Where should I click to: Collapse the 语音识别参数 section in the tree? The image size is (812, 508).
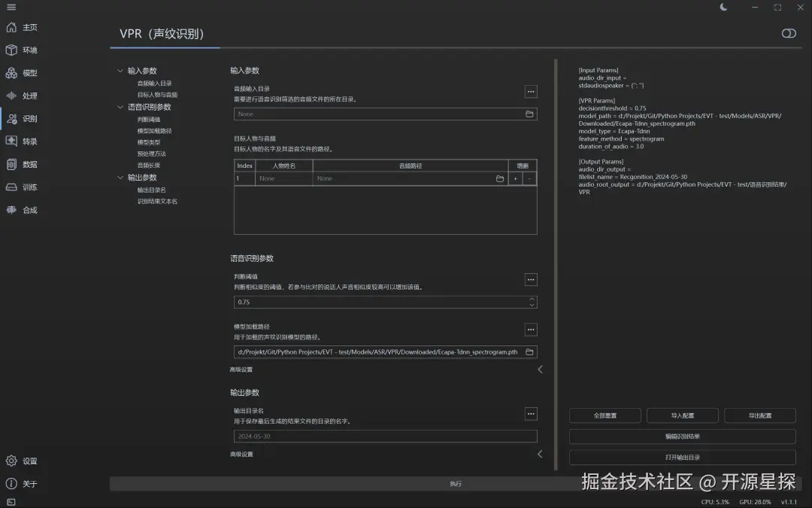pos(120,106)
